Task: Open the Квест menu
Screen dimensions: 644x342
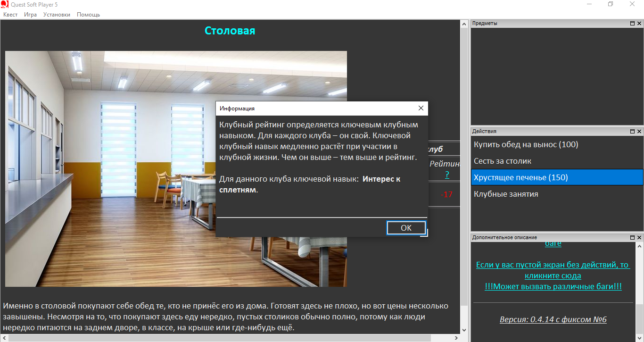Action: [x=10, y=15]
